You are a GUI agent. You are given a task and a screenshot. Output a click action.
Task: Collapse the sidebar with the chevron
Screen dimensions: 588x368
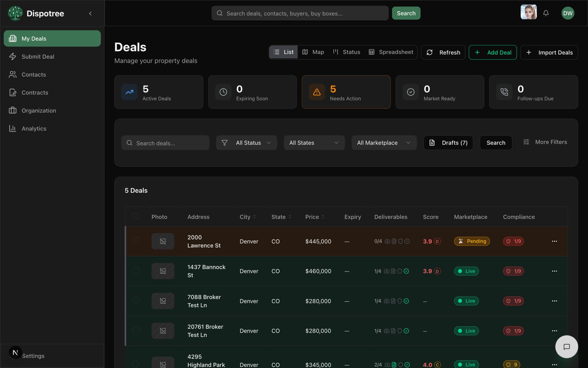[x=90, y=14]
